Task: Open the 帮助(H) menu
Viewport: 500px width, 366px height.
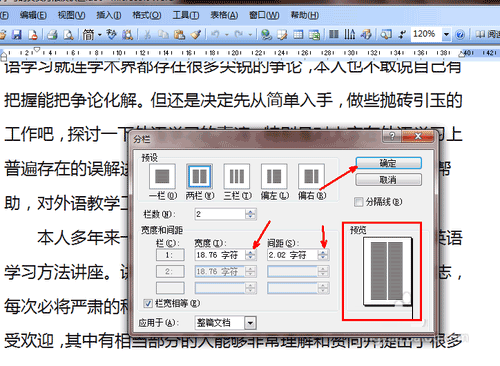Action: (304, 15)
